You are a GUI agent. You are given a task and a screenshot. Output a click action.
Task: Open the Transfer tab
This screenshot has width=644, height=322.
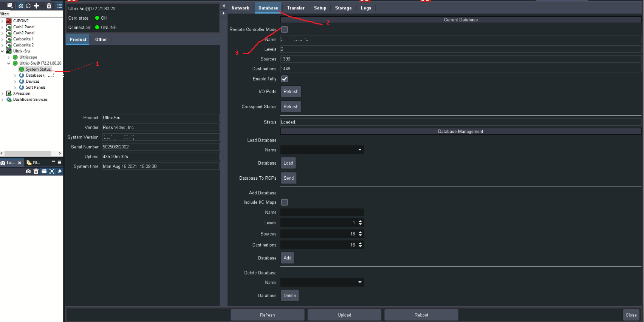296,8
